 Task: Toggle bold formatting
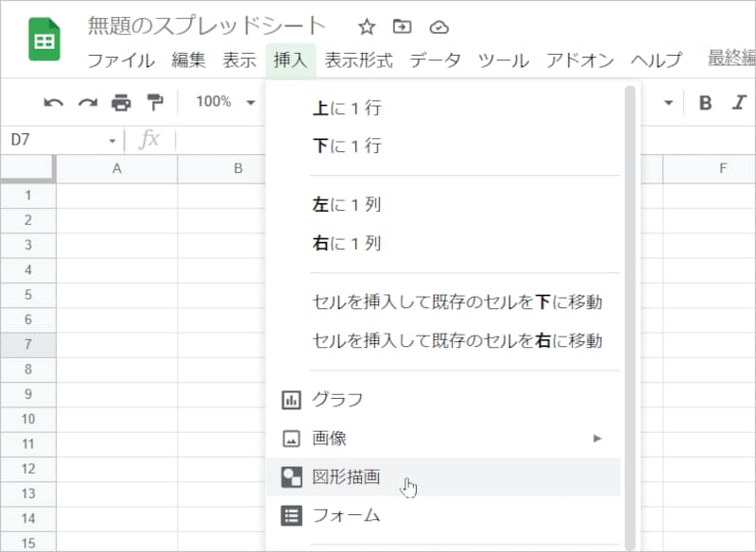coord(705,102)
